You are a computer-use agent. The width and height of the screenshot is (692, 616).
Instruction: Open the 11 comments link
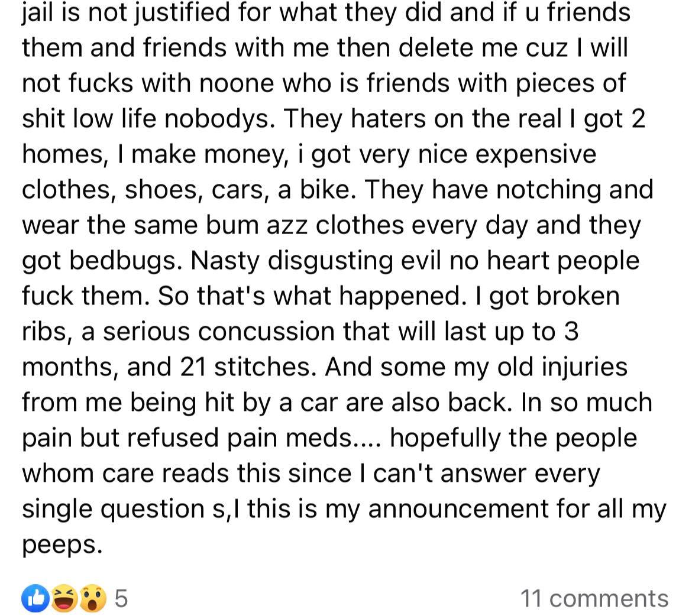[594, 599]
